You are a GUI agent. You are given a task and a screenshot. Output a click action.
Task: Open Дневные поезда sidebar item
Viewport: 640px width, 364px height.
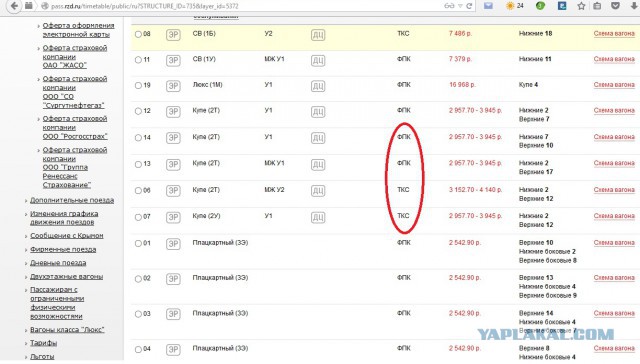[x=58, y=263]
